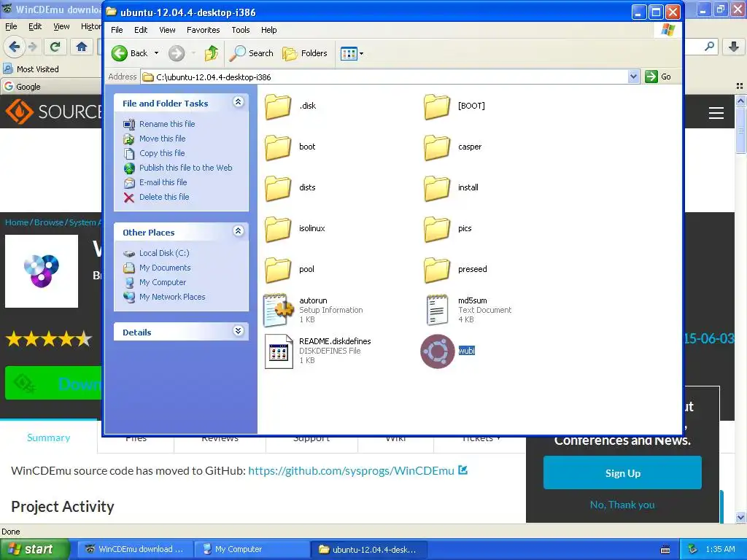The image size is (747, 560).
Task: Click the browser back arrow button
Action: 14,47
